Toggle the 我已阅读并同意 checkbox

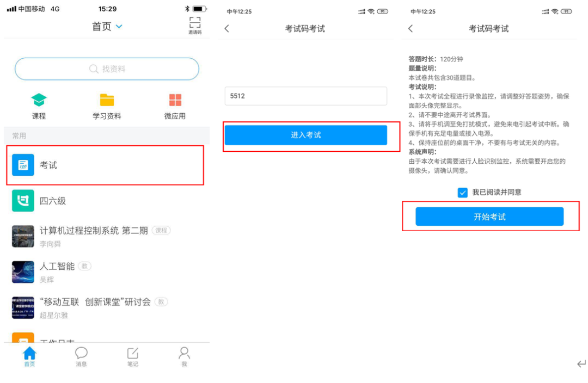click(463, 193)
